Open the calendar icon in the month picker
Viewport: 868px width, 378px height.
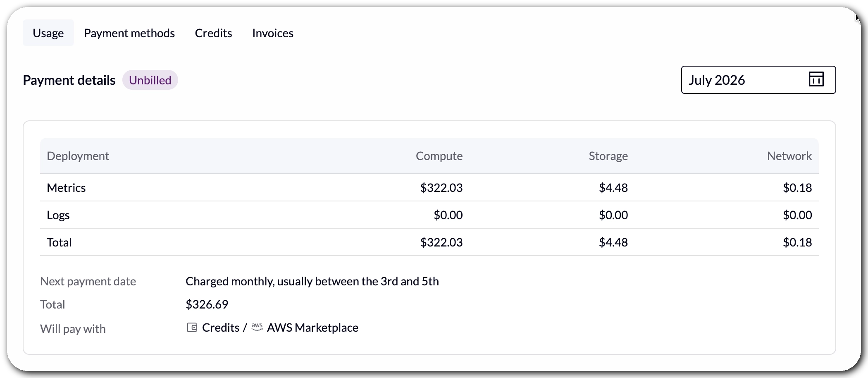pyautogui.click(x=816, y=79)
